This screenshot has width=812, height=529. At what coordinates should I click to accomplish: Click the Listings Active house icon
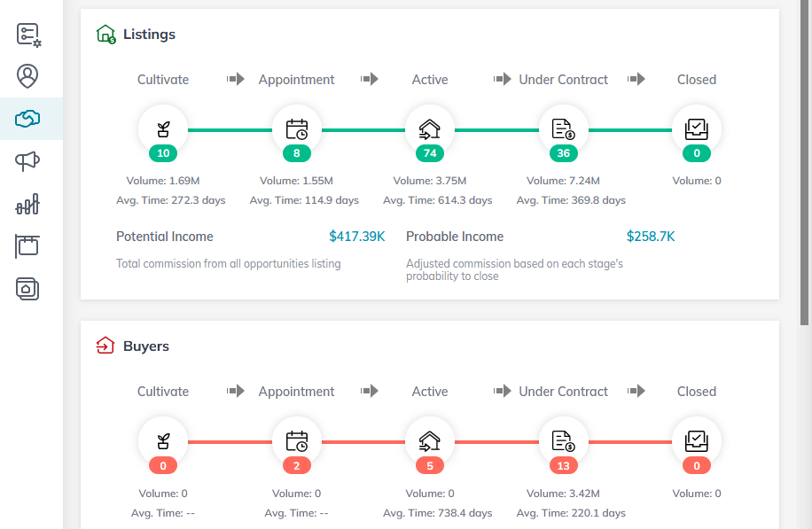point(430,129)
